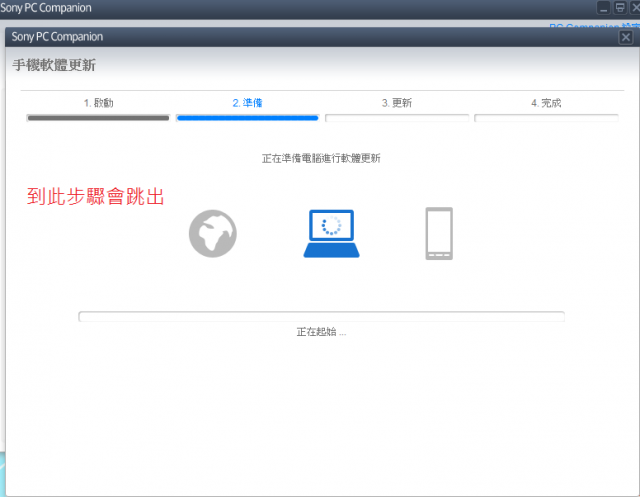
Task: Click the loading spinner on laptop screen
Action: pos(331,225)
